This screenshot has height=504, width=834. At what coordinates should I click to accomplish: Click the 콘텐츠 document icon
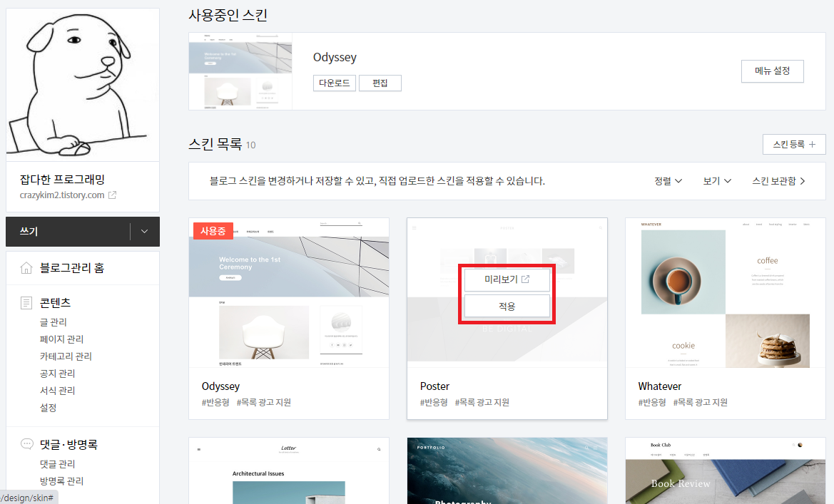26,303
